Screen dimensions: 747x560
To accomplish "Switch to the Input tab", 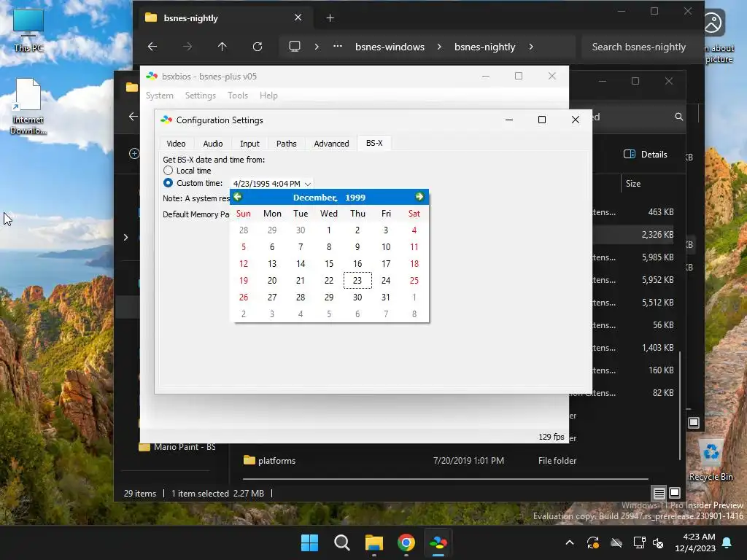I will [249, 144].
